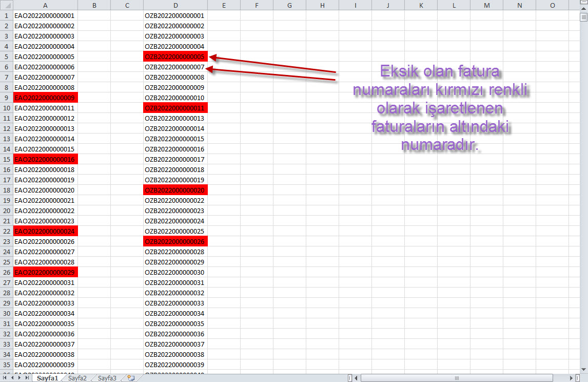
Task: Select column A header
Action: tap(45, 5)
